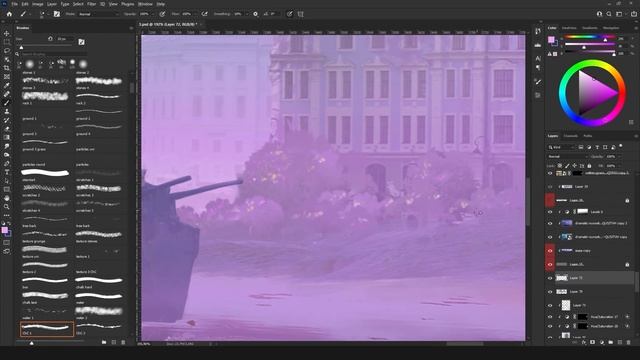Viewport: 640px width, 360px height.
Task: Open the File menu
Action: tap(15, 4)
